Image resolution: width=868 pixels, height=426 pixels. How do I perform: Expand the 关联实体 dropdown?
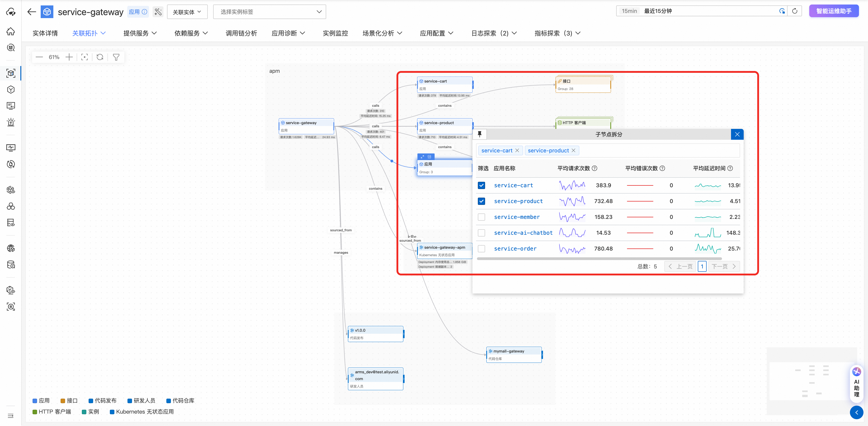point(187,12)
